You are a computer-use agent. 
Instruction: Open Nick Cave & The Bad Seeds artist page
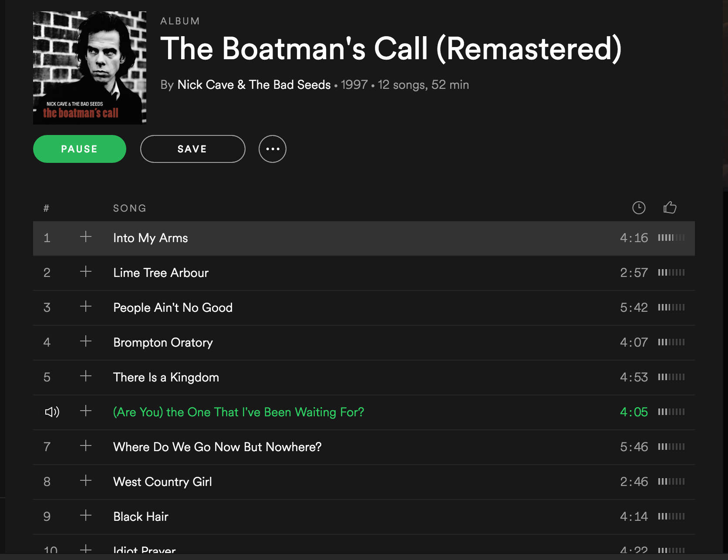tap(254, 84)
